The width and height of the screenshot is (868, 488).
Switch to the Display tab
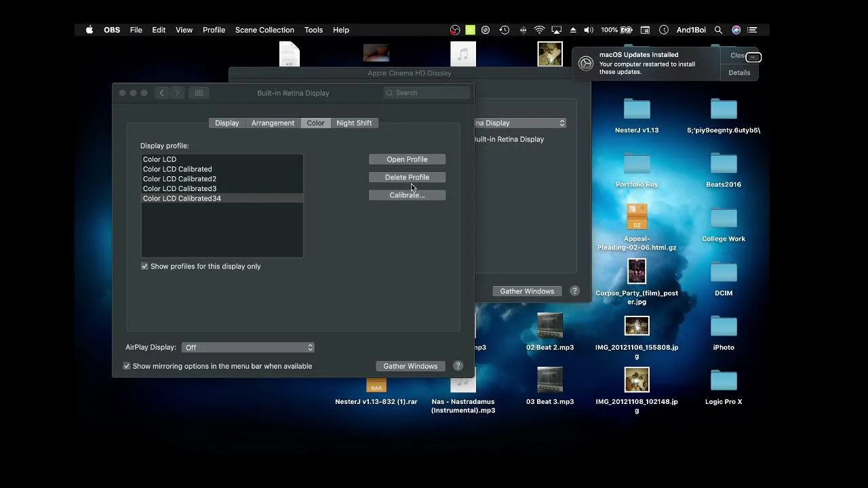(226, 123)
